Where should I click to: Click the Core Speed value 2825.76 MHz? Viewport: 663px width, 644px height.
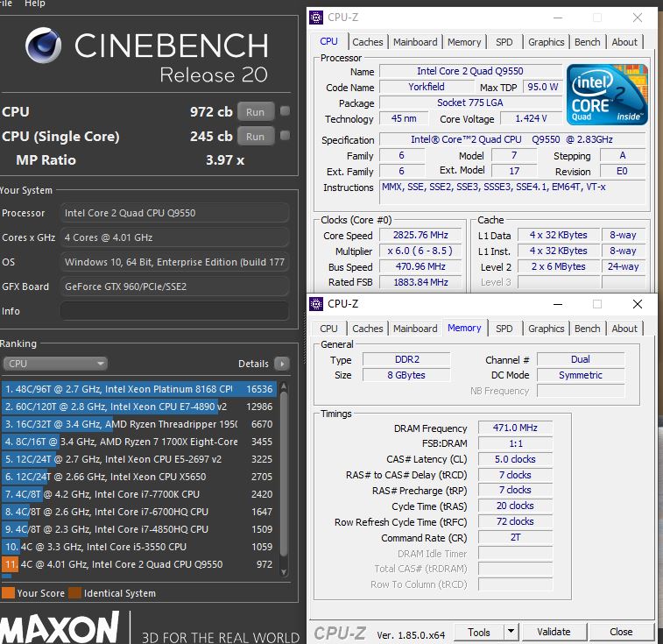point(420,235)
